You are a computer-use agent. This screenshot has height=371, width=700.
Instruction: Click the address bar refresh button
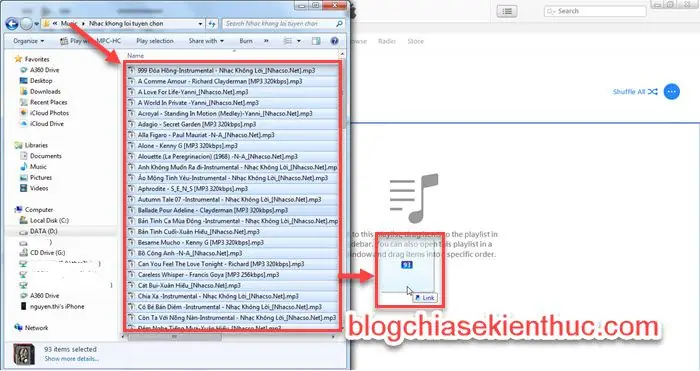coord(212,24)
